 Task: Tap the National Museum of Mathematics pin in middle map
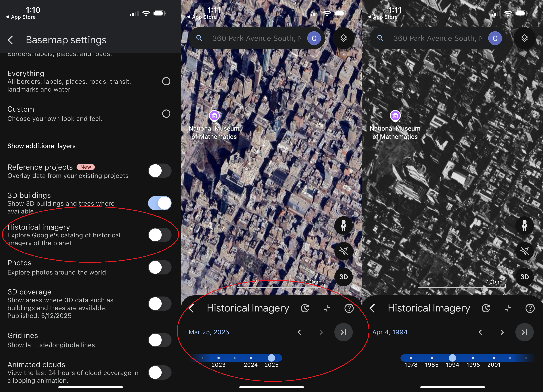[214, 116]
